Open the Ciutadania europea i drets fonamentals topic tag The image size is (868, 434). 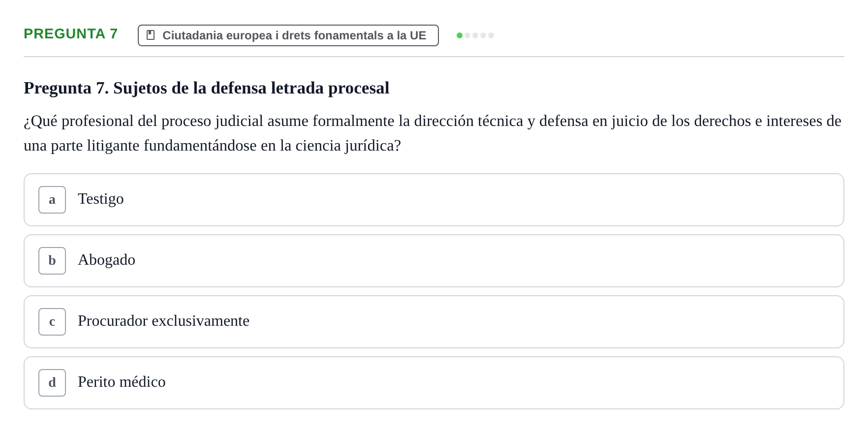point(288,35)
